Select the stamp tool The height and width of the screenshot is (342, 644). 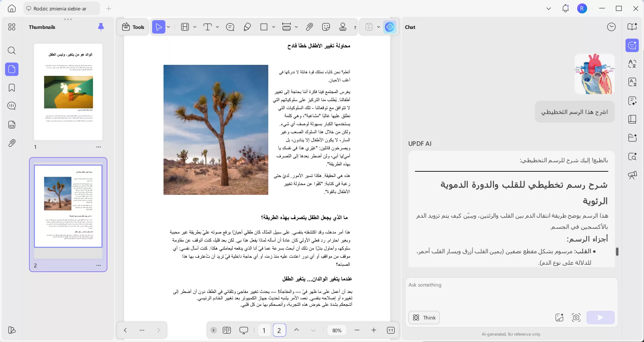click(x=343, y=27)
